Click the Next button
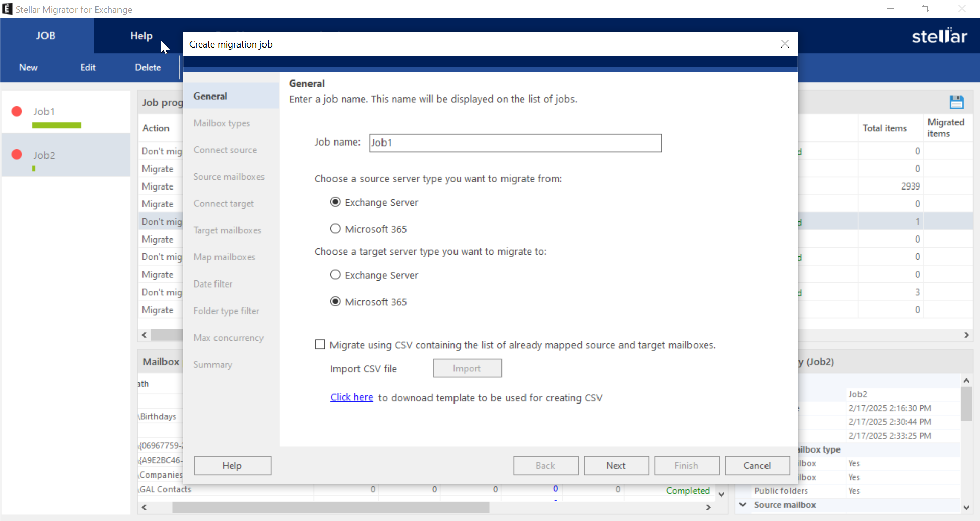Viewport: 980px width, 521px height. (x=616, y=465)
